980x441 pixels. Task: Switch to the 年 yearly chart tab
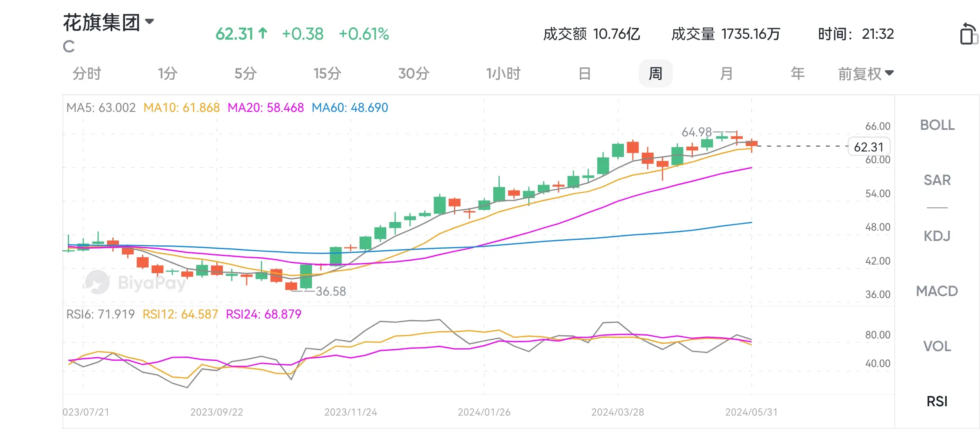coord(797,74)
